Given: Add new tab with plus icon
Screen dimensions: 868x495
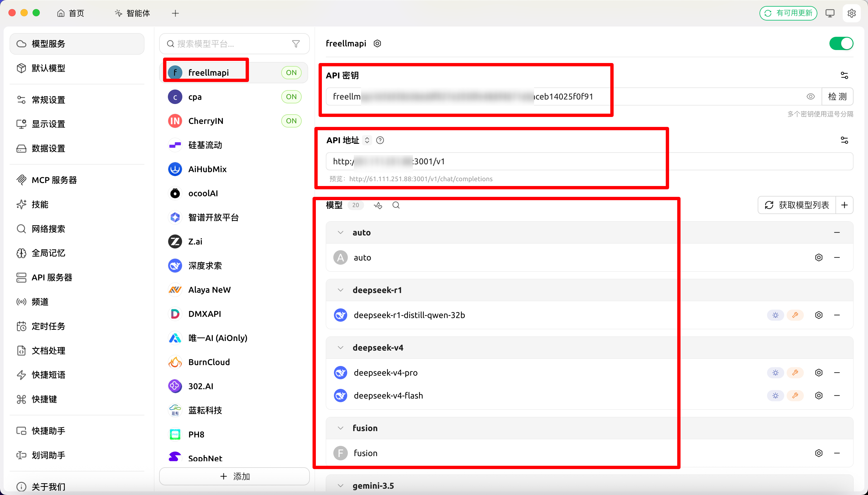Looking at the screenshot, I should tap(175, 13).
